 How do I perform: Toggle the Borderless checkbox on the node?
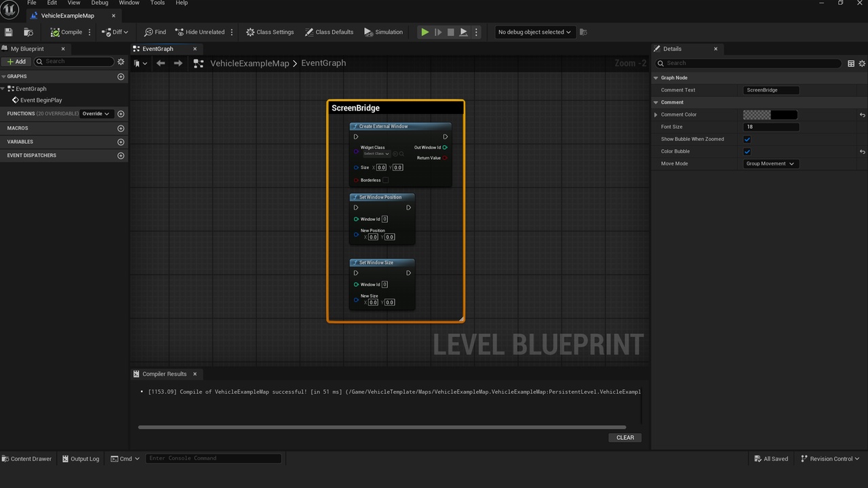click(385, 180)
